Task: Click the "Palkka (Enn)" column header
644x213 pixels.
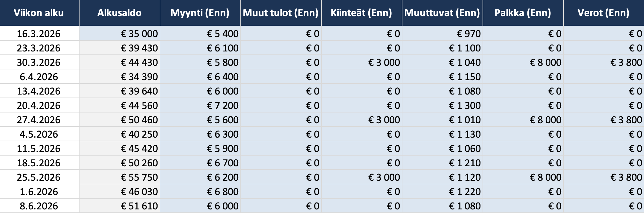Action: click(523, 13)
